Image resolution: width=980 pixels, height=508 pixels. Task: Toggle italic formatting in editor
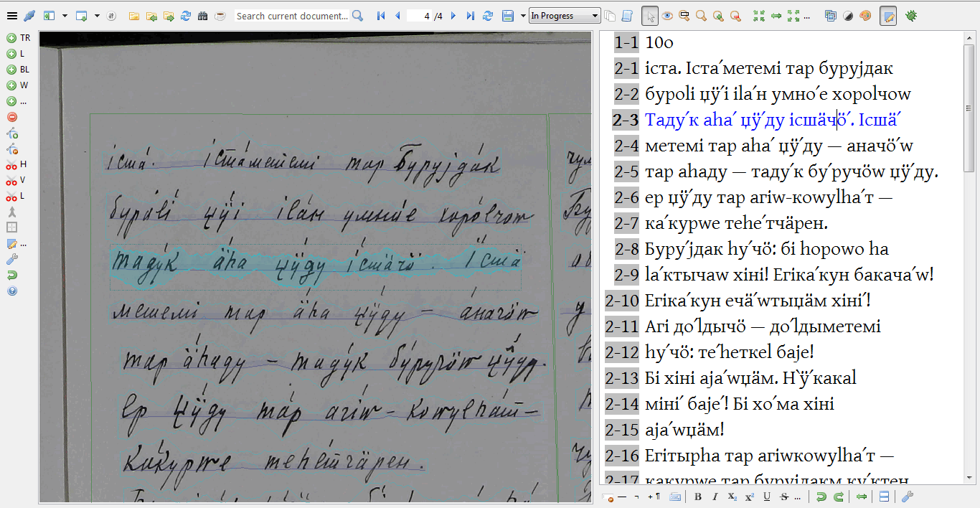point(715,497)
